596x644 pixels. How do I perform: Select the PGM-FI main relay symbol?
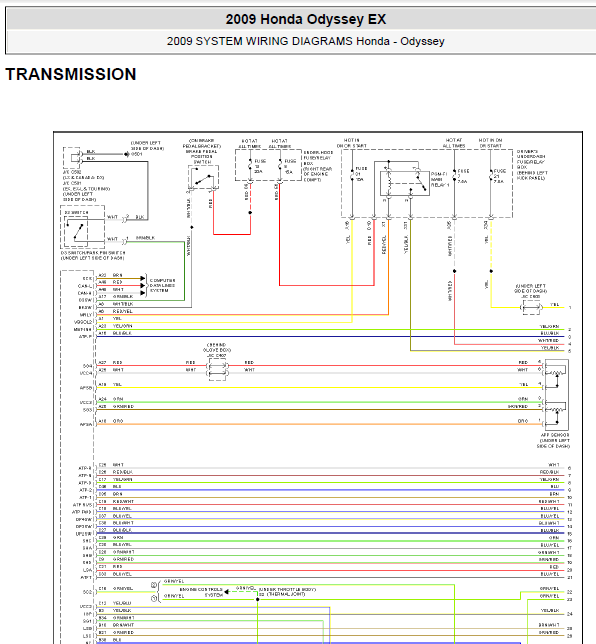click(x=405, y=183)
